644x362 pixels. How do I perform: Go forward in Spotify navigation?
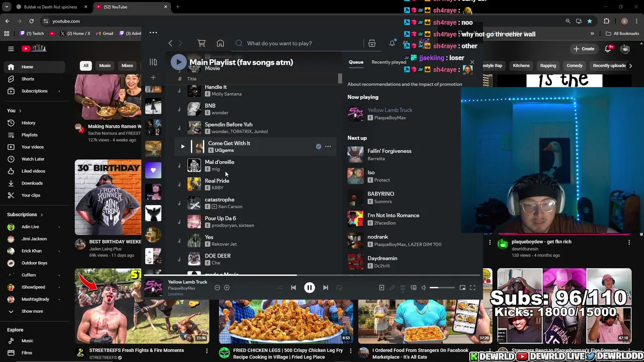click(x=180, y=43)
